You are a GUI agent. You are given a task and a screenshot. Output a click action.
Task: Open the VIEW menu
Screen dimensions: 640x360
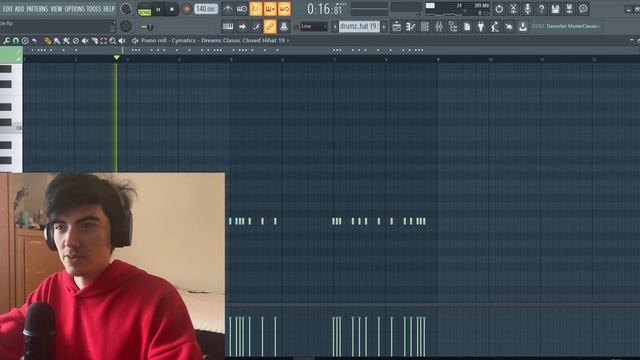pos(56,9)
